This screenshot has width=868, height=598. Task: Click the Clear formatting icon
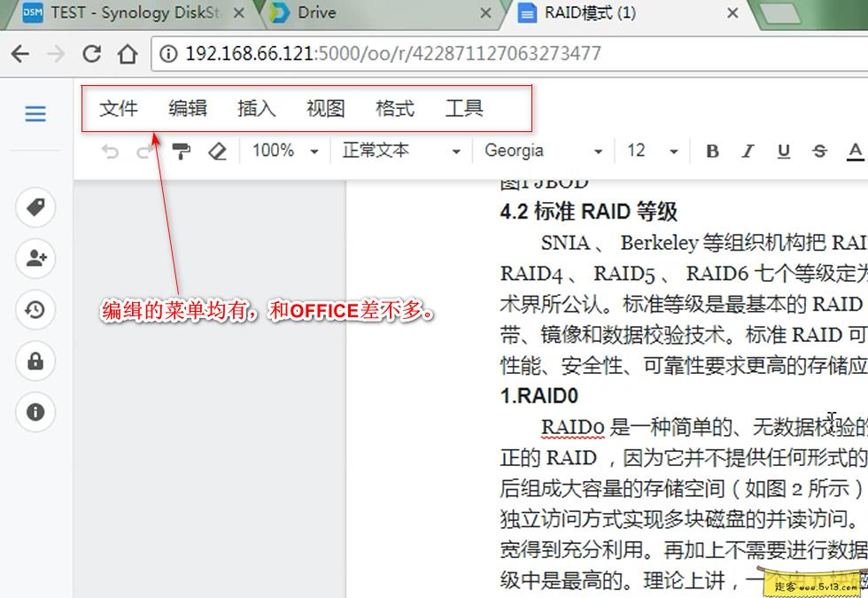(x=218, y=151)
